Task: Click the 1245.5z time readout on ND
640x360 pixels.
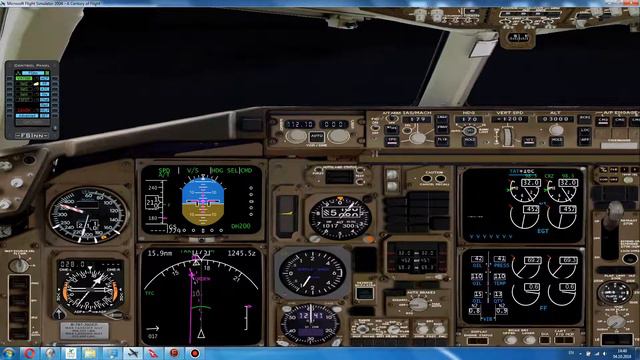Action: [x=242, y=253]
